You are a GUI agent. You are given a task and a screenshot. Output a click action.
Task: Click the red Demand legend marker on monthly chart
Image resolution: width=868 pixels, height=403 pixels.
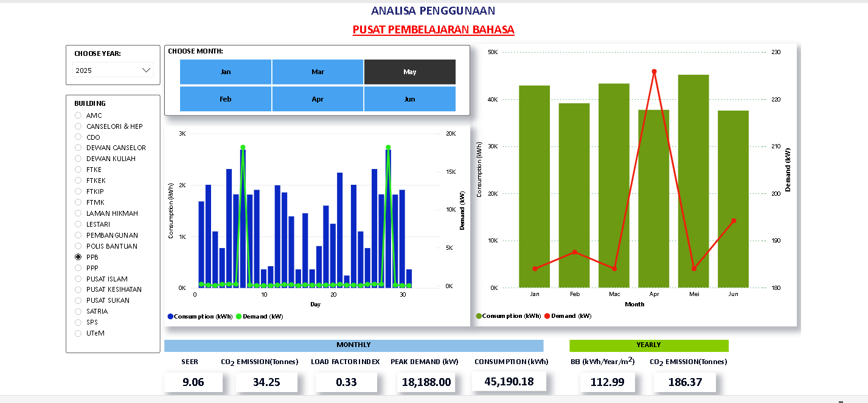click(547, 315)
